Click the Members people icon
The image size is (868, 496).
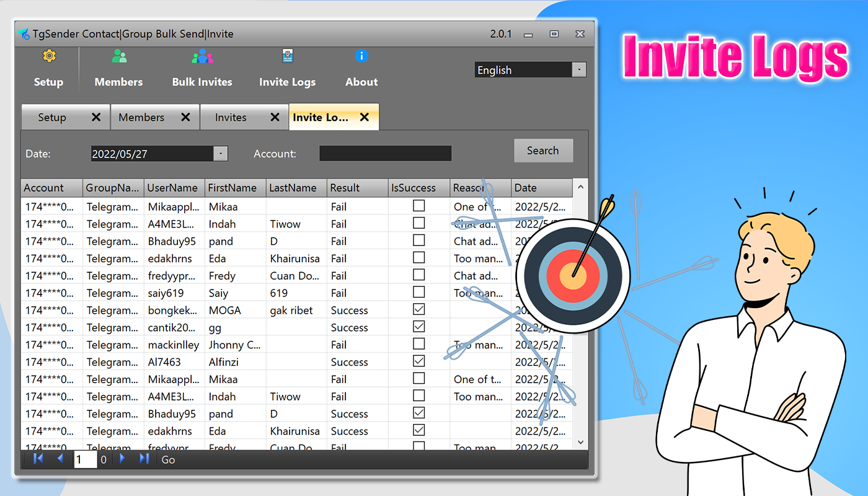[118, 57]
